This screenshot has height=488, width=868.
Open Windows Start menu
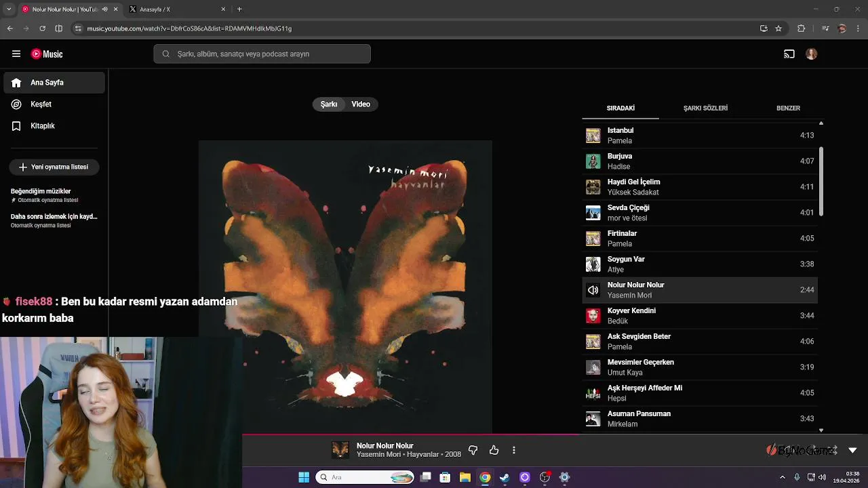click(304, 477)
